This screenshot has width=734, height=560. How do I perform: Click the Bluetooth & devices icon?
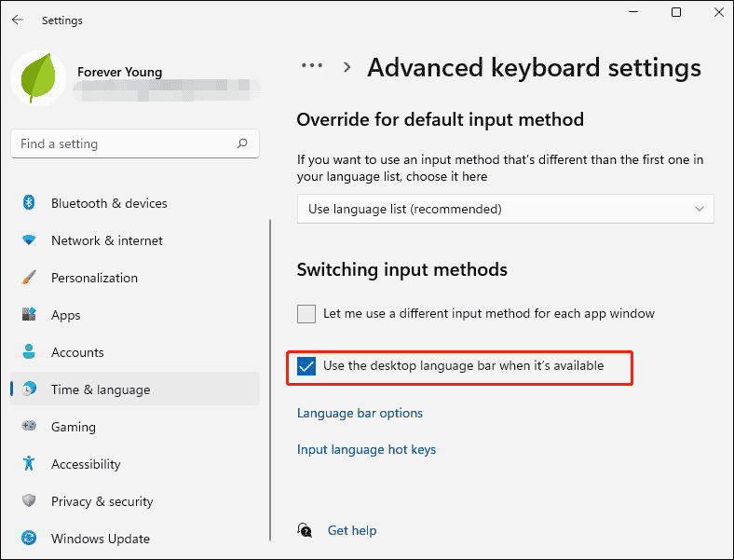tap(29, 203)
